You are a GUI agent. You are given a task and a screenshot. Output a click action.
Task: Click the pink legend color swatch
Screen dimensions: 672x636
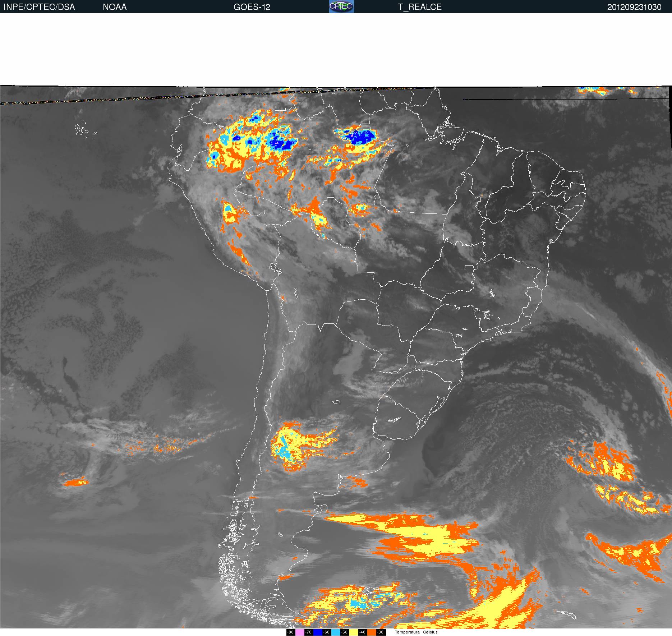coord(300,632)
